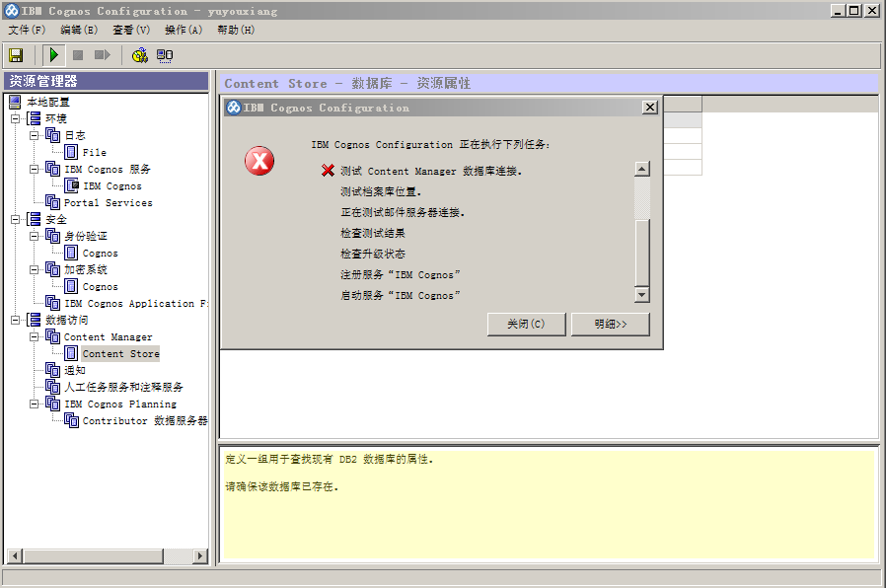Select Content Store in the tree

[x=121, y=353]
